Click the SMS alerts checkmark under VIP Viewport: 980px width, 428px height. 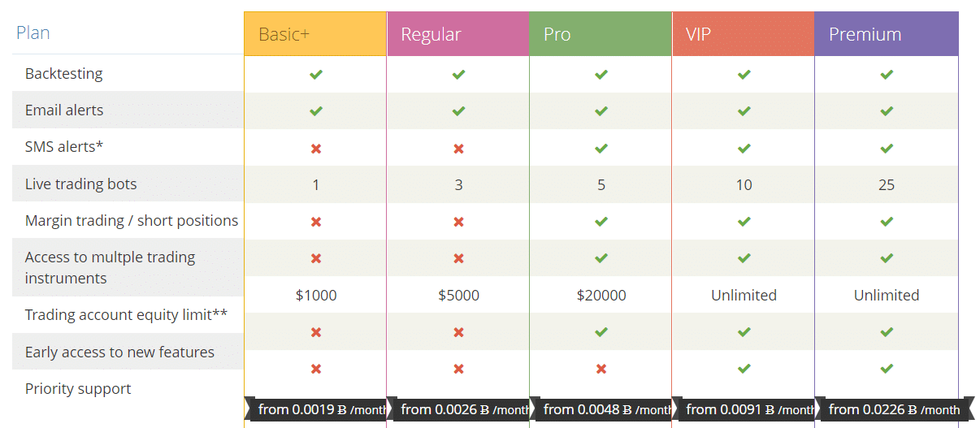744,149
